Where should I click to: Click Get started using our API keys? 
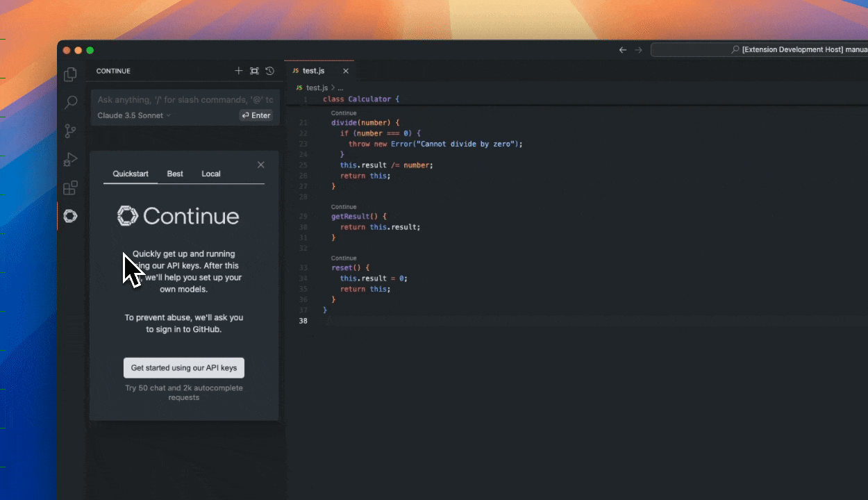(183, 367)
